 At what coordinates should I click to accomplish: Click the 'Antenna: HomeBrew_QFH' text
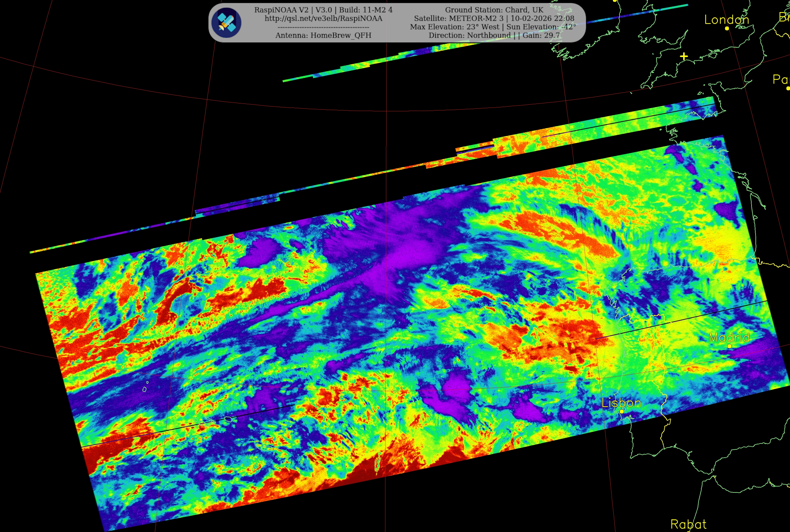(323, 35)
